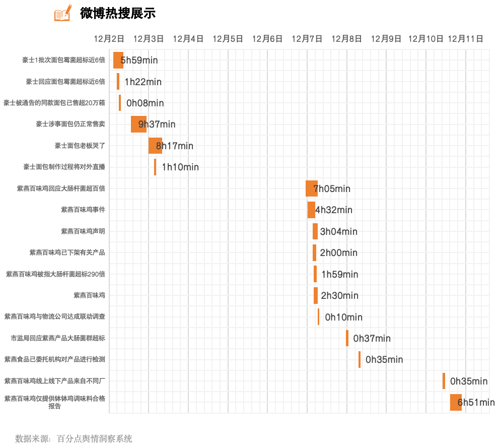
Task: Click the orange bar labeled 6h51min
Action: [x=456, y=402]
